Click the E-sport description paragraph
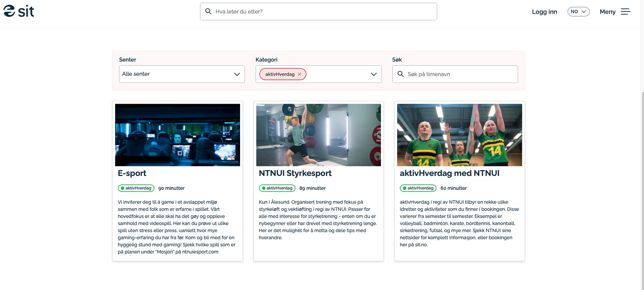 pyautogui.click(x=177, y=227)
